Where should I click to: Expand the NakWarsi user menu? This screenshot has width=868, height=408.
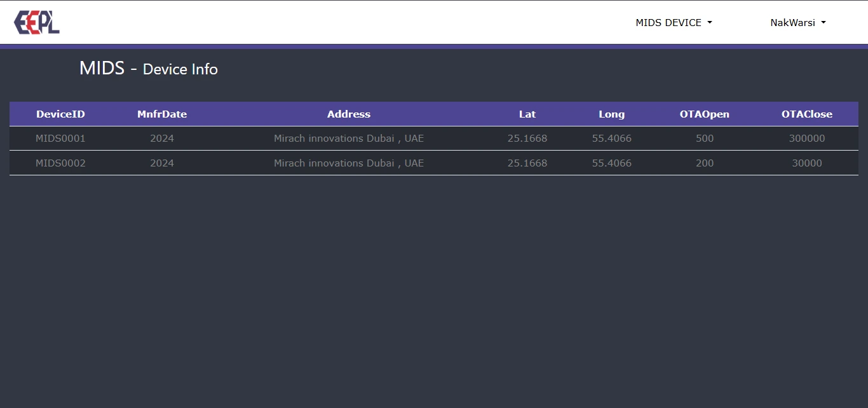[797, 22]
